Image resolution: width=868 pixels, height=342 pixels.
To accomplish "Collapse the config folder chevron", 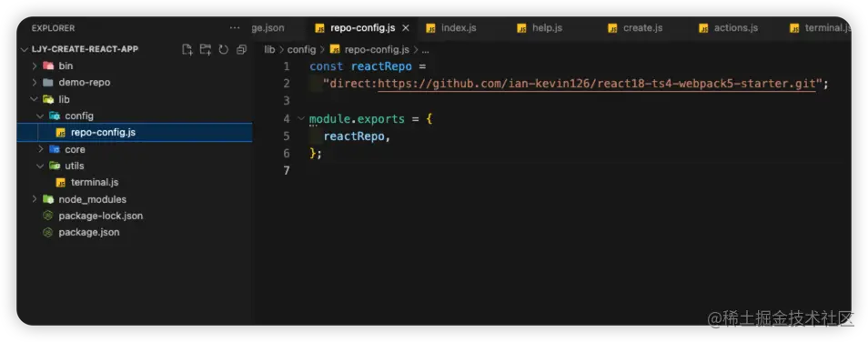I will point(40,116).
